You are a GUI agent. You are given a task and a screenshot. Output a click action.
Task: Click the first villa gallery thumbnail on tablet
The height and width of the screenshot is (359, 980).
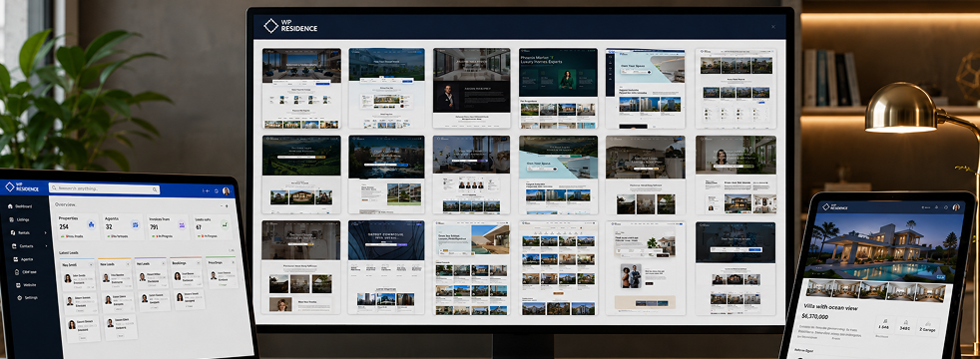(820, 289)
